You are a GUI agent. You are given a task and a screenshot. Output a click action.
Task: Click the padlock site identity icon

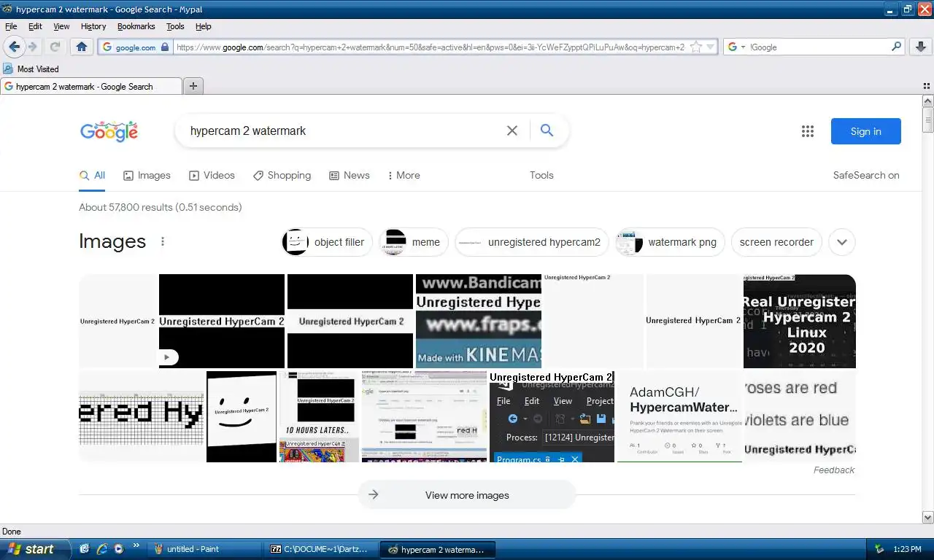(x=165, y=47)
